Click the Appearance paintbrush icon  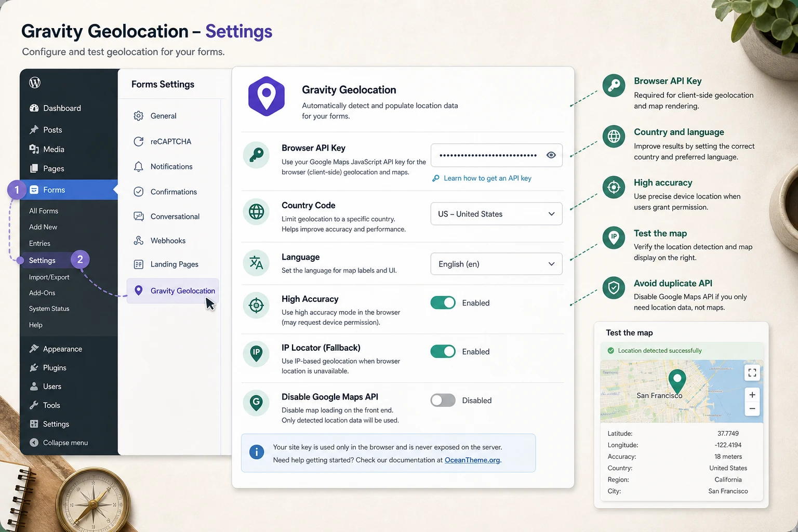coord(34,349)
